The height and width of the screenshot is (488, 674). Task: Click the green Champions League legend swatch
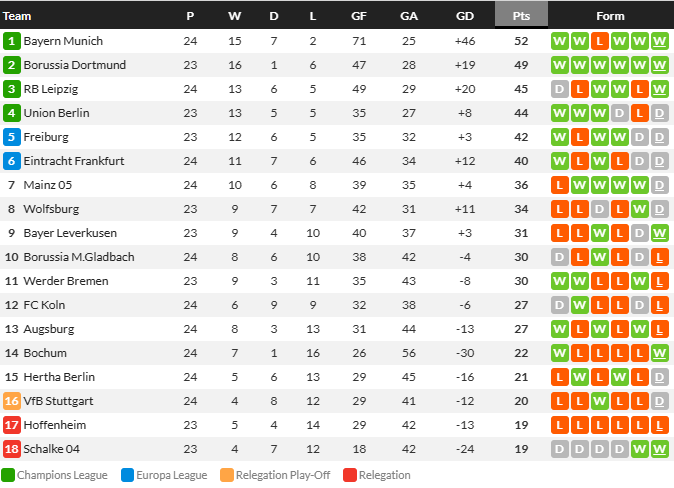[8, 475]
